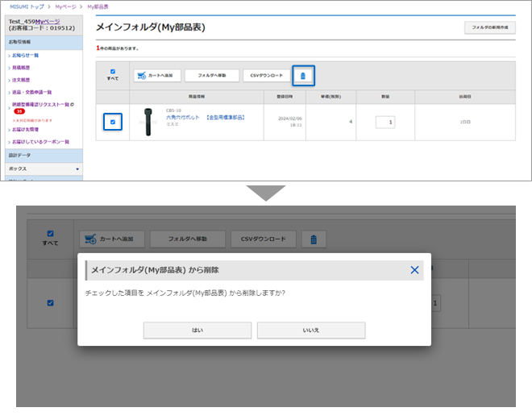Viewport: 532px width, 420px height.
Task: Open お知らせ一覧 in the sidebar
Action: [x=26, y=56]
